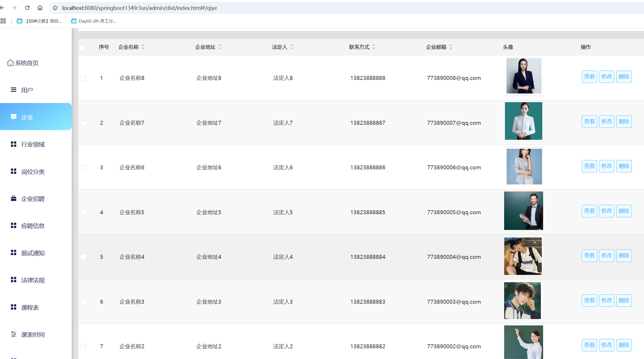Go to 法律法规 in the sidebar

point(33,280)
